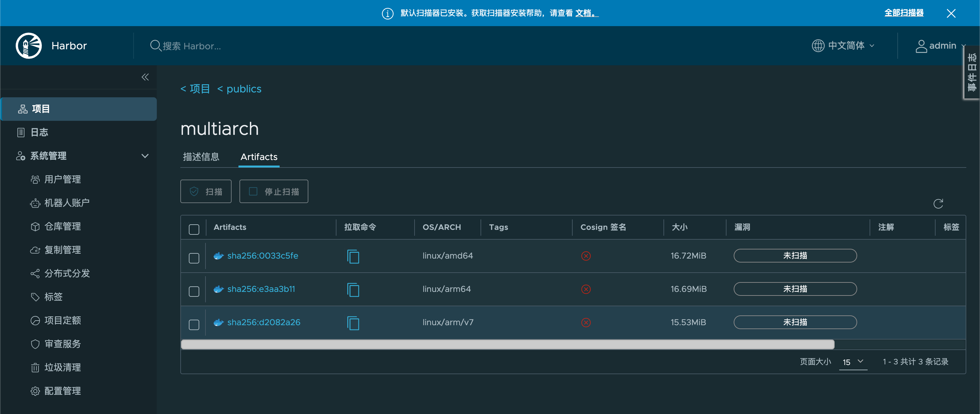The image size is (980, 414).
Task: Check the sha256:e3aa3b11 row checkbox
Action: pos(194,292)
